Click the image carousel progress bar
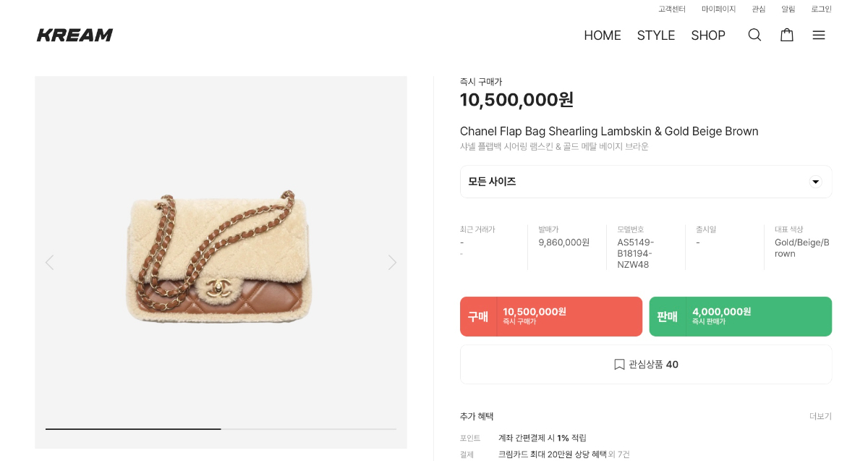868x461 pixels. click(x=221, y=429)
